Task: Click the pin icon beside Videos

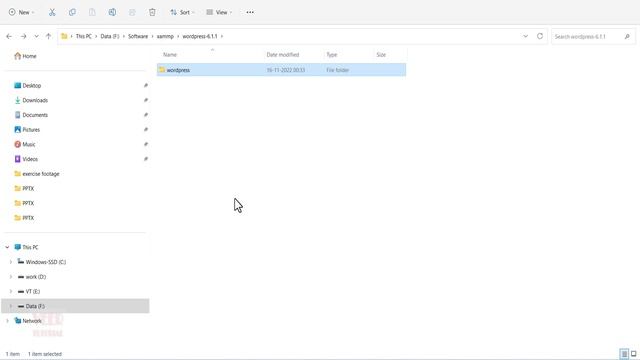Action: tap(146, 159)
